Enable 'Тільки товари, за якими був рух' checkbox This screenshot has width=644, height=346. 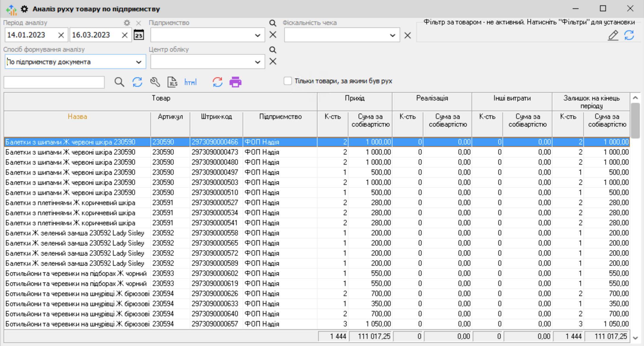(x=288, y=81)
